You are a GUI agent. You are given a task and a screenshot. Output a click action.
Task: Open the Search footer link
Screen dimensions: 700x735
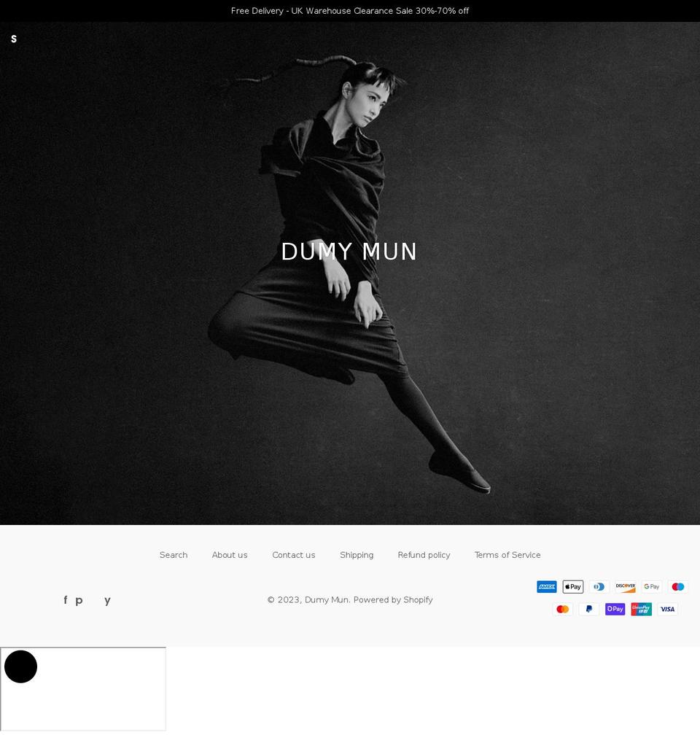pos(174,555)
